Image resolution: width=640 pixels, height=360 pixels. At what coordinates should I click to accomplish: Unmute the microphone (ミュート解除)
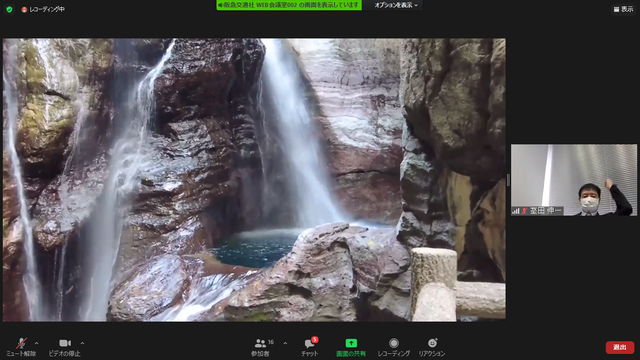point(21,347)
